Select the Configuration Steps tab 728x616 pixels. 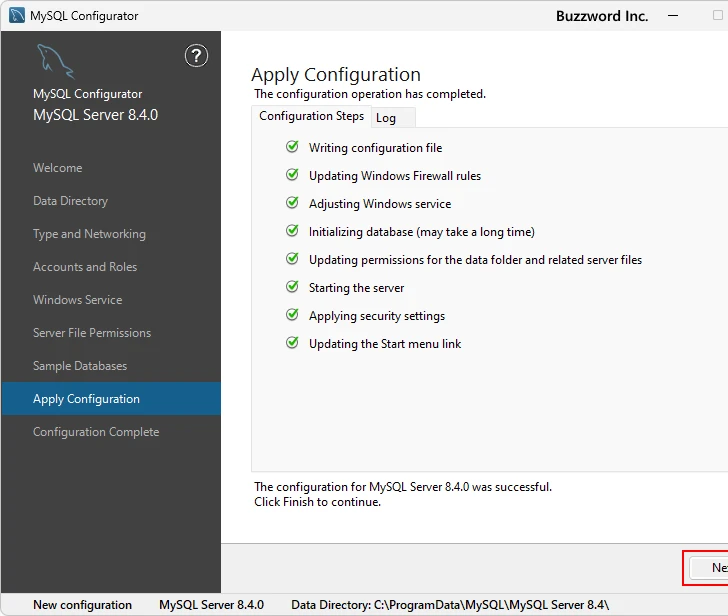pos(311,116)
